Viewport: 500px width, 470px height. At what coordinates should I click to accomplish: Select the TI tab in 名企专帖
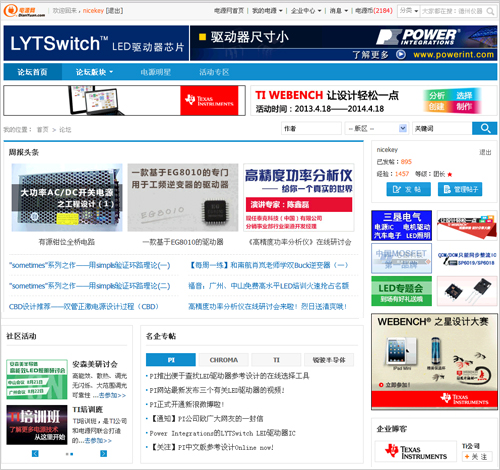(x=276, y=360)
